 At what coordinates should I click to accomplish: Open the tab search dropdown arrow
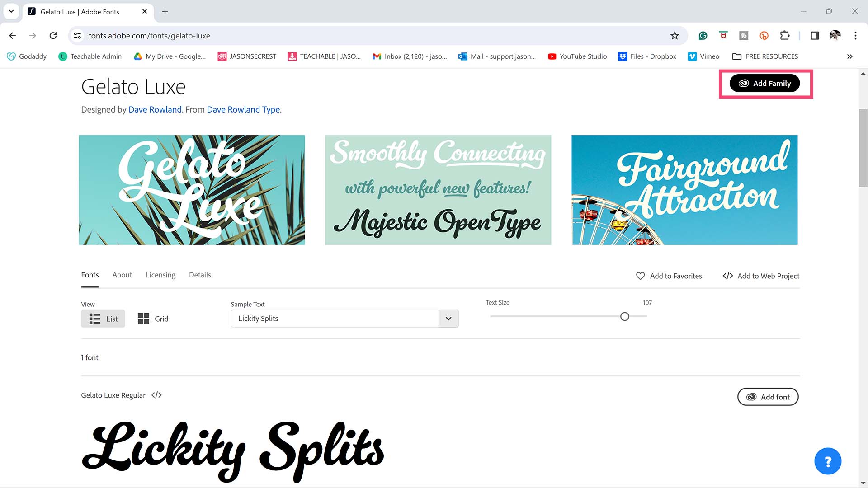[11, 11]
